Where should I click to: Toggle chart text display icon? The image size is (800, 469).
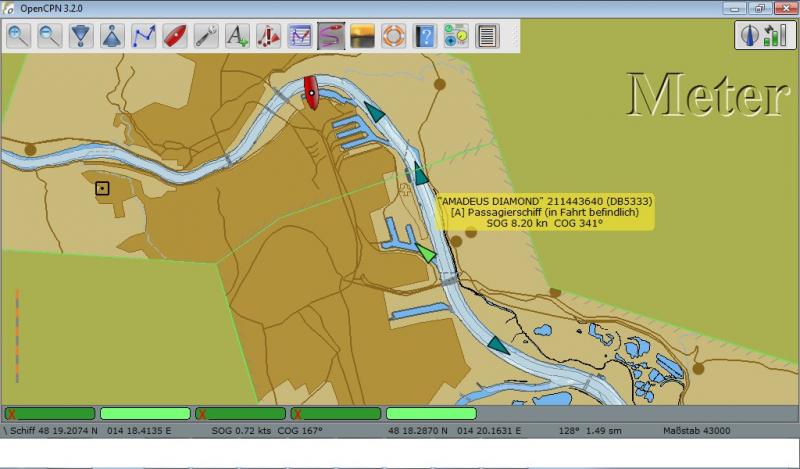pyautogui.click(x=237, y=37)
